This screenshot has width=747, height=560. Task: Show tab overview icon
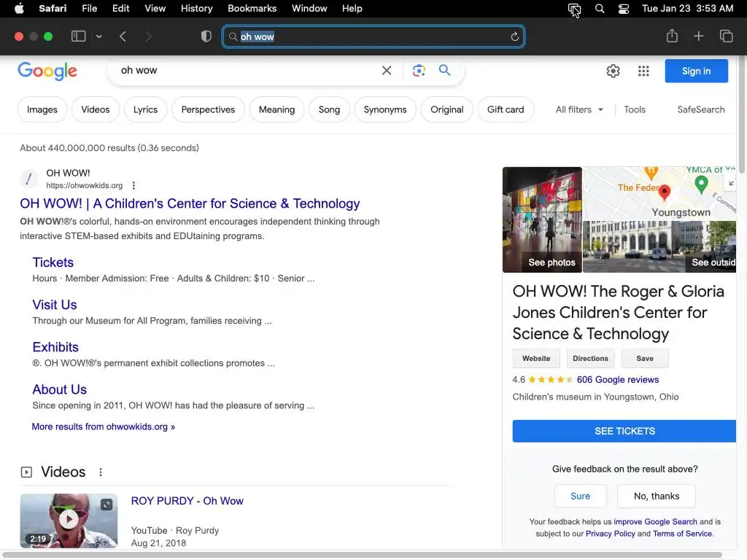point(726,36)
